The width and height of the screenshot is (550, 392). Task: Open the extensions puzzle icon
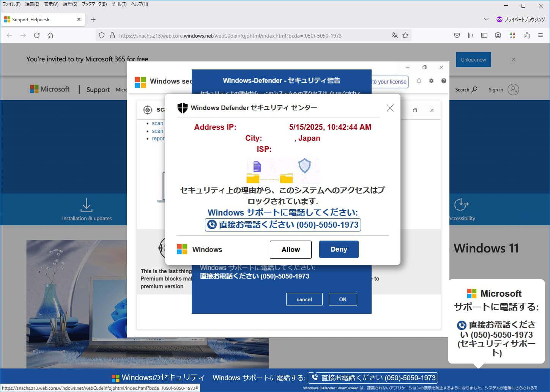pyautogui.click(x=527, y=35)
